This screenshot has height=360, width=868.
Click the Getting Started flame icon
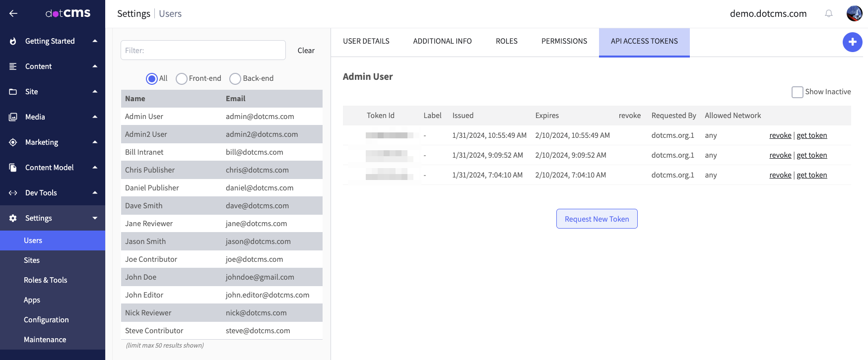point(13,41)
